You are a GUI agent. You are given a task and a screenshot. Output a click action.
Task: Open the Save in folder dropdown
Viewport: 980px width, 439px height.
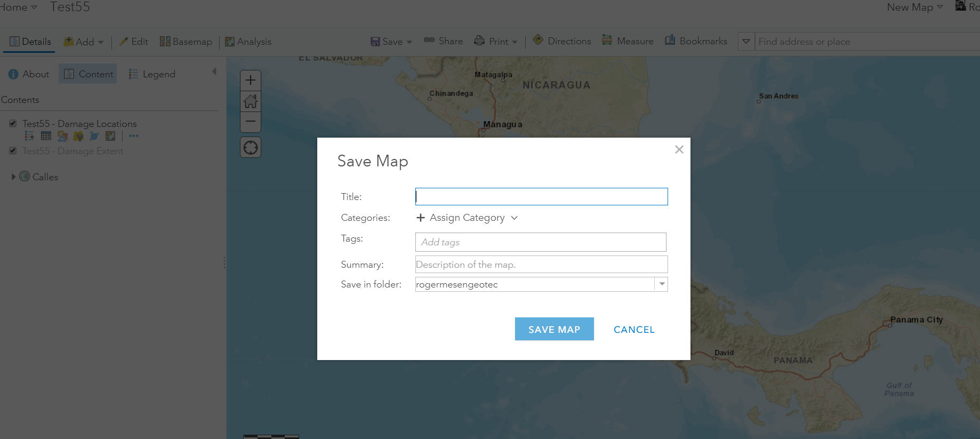662,284
